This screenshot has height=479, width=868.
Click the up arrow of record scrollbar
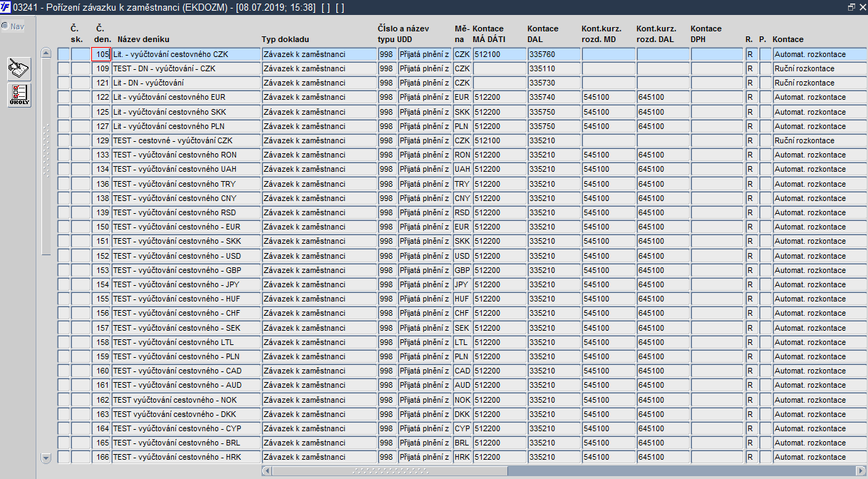[x=46, y=53]
